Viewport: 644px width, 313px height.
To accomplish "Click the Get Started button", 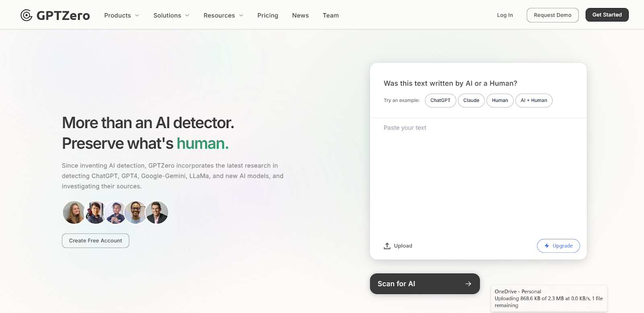I will (x=607, y=15).
